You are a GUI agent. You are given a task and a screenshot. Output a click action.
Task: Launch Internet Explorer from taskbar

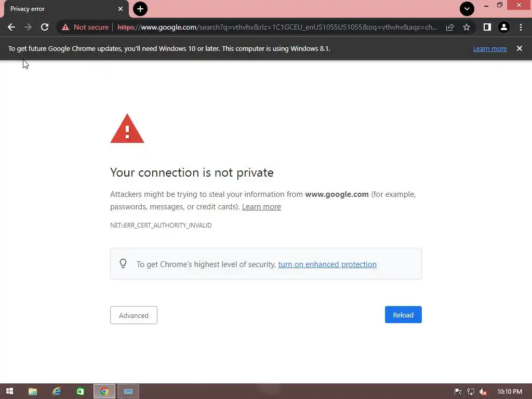point(56,391)
